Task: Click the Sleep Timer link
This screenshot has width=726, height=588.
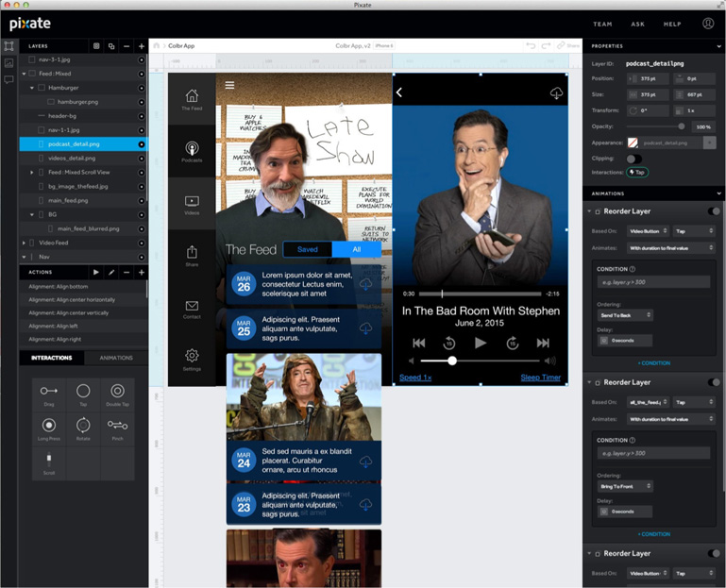Action: coord(540,378)
